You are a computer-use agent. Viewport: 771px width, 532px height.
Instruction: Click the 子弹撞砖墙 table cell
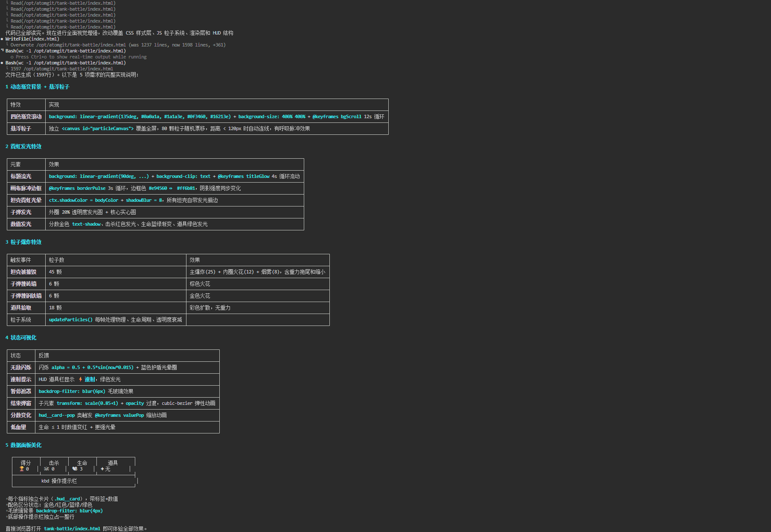pyautogui.click(x=26, y=284)
